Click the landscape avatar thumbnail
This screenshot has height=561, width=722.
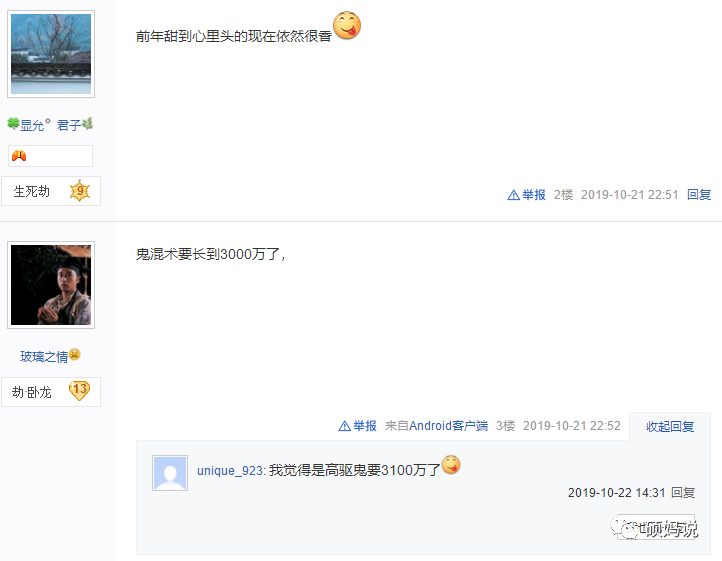pyautogui.click(x=51, y=54)
